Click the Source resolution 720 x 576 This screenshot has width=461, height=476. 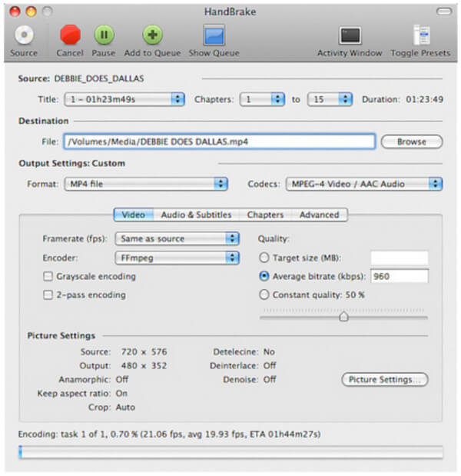coord(144,351)
